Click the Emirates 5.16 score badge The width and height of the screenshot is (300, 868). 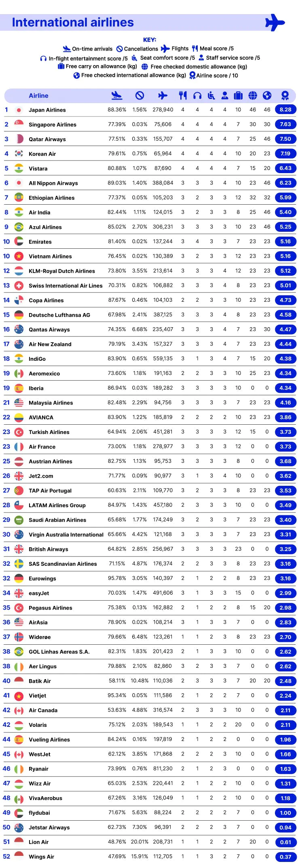pyautogui.click(x=285, y=241)
